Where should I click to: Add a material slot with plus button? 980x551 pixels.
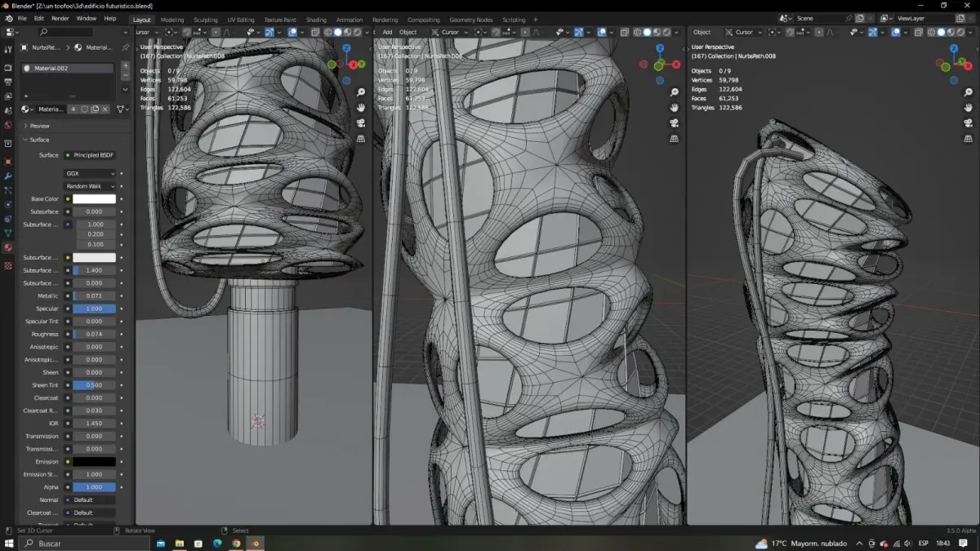[x=125, y=65]
